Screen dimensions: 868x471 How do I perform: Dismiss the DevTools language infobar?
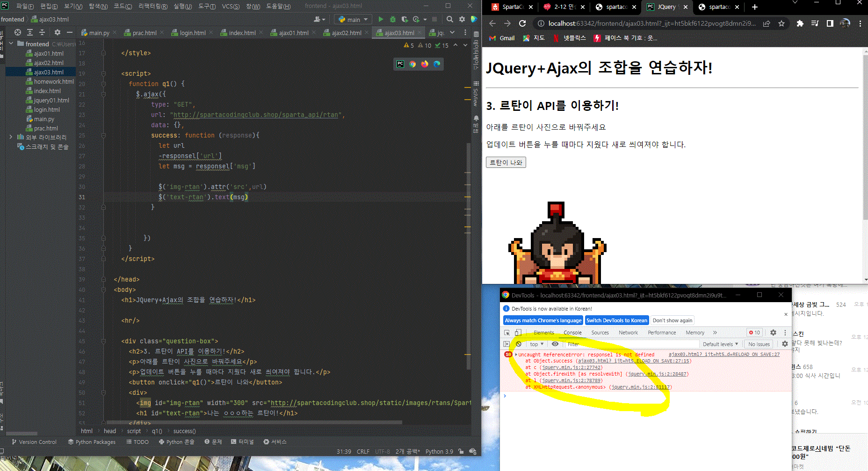[786, 314]
